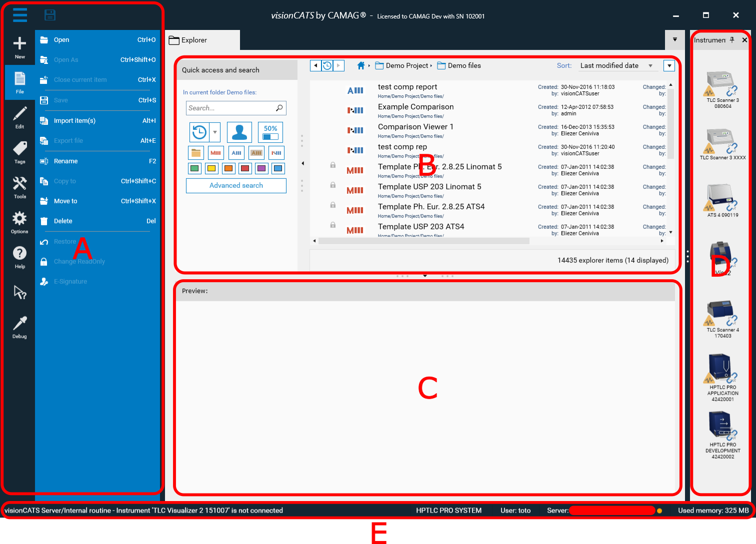Go to Demo Project in breadcrumb
The height and width of the screenshot is (544, 756).
[401, 65]
